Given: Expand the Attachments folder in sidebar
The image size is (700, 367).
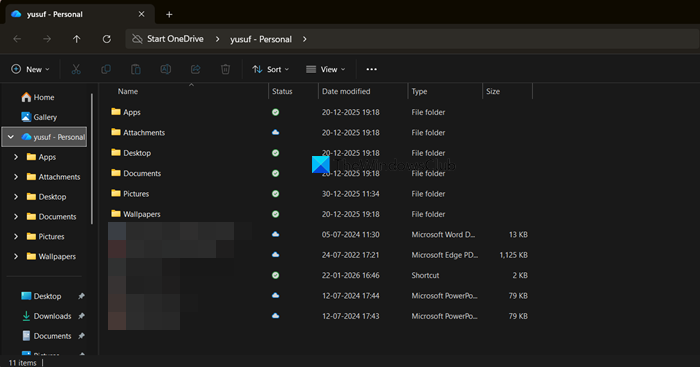Looking at the screenshot, I should click(16, 177).
